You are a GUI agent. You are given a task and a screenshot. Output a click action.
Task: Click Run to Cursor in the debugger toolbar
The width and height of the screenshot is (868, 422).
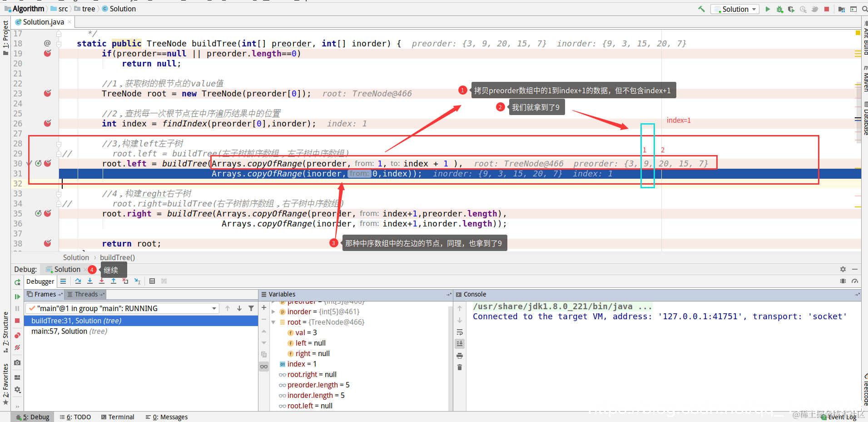coord(137,281)
